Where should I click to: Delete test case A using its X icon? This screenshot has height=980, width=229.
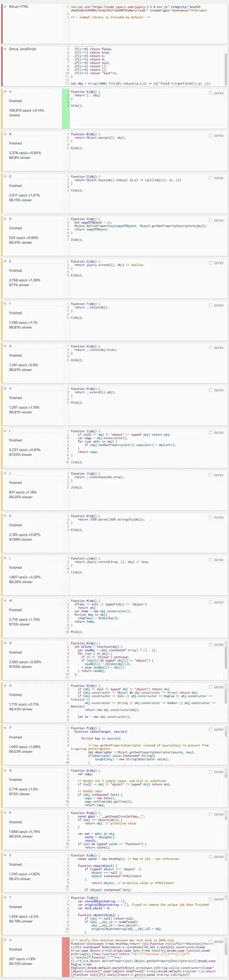pos(6,92)
